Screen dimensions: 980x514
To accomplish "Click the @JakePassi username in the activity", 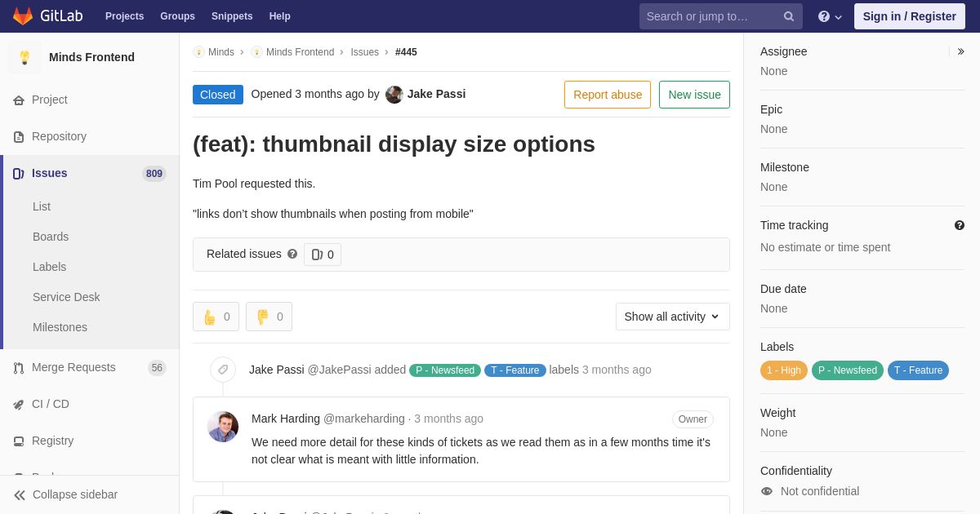I will (x=339, y=370).
